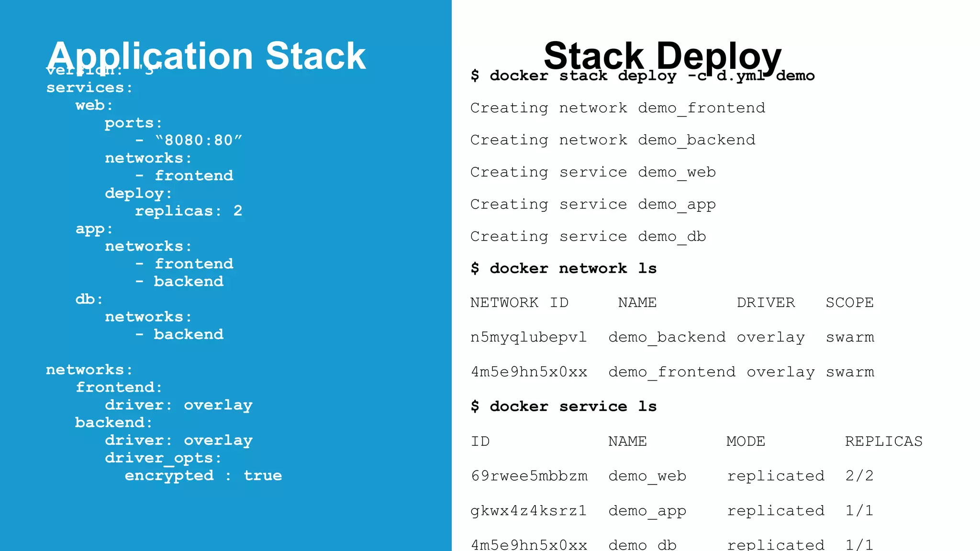Viewport: 980px width, 551px height.
Task: Click the 'replicas: 2' line
Action: point(189,211)
